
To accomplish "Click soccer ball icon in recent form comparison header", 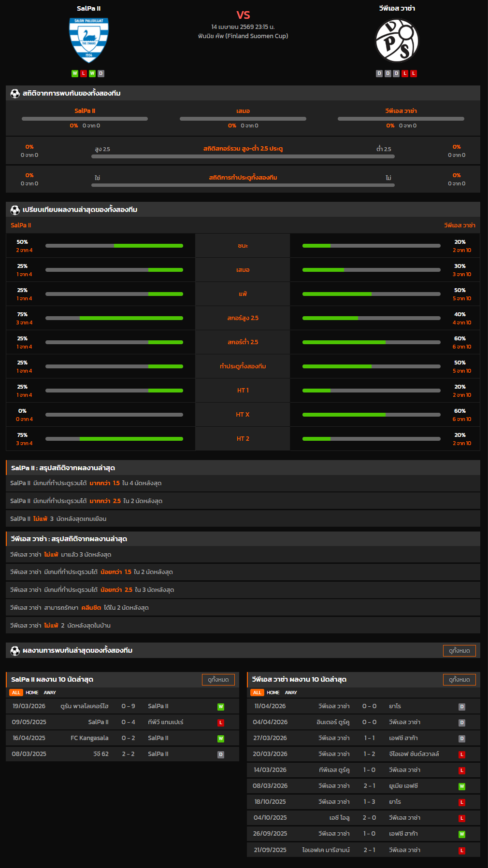I will point(15,210).
